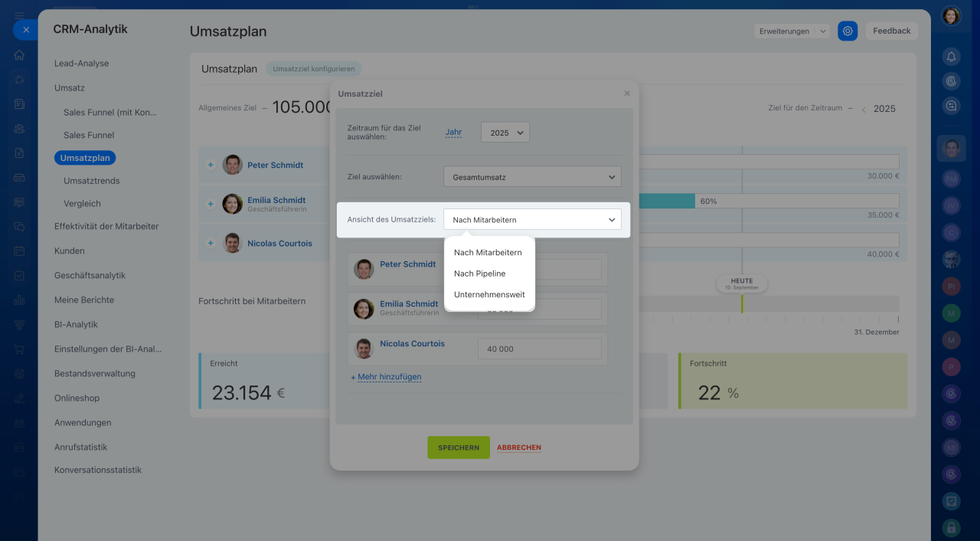Open Bestandsverwaltung in the sidebar
Viewport: 980px width, 541px height.
(x=94, y=373)
